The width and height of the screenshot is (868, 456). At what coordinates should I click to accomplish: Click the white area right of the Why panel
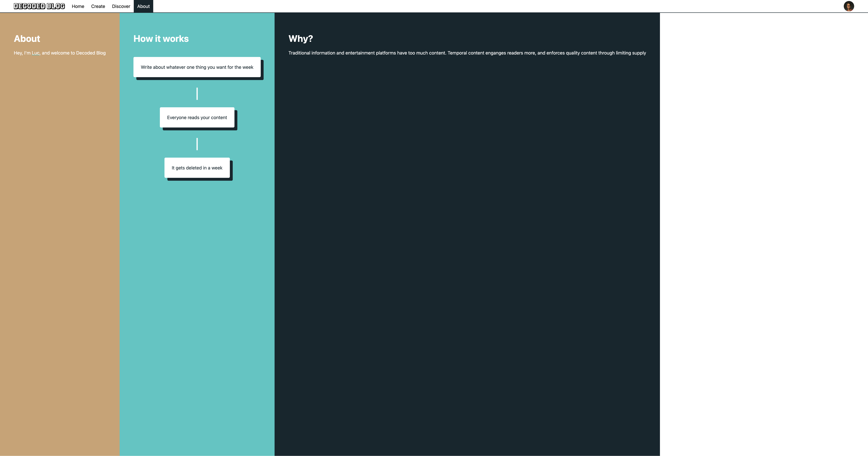point(762,236)
